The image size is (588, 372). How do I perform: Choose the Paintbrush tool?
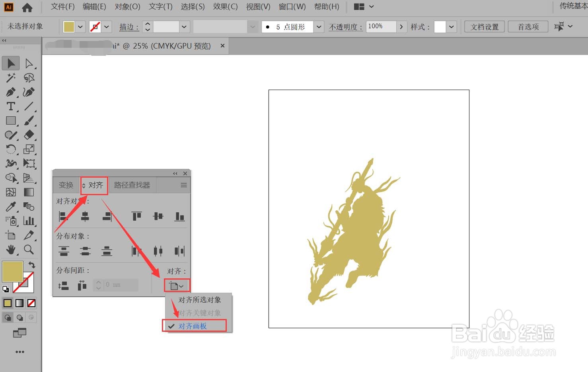[x=29, y=121]
